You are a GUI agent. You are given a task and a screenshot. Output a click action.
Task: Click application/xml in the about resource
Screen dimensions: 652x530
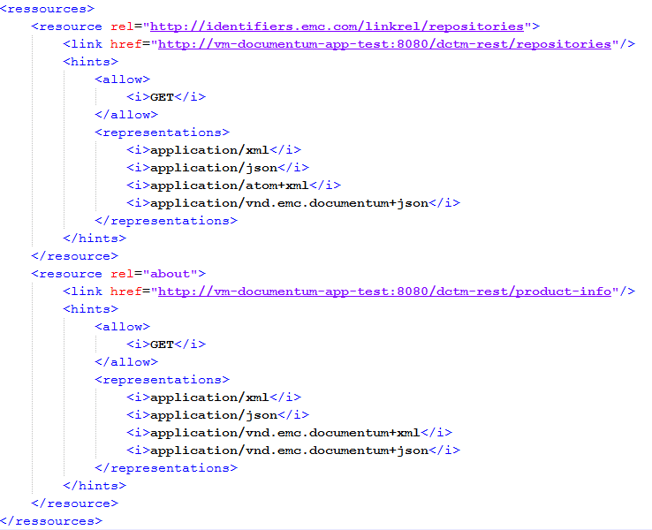tap(210, 397)
